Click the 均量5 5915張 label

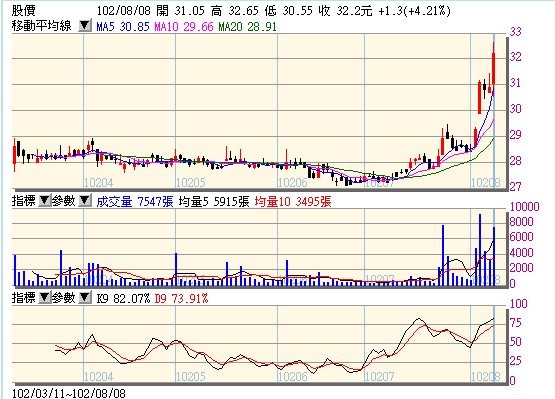coord(214,202)
